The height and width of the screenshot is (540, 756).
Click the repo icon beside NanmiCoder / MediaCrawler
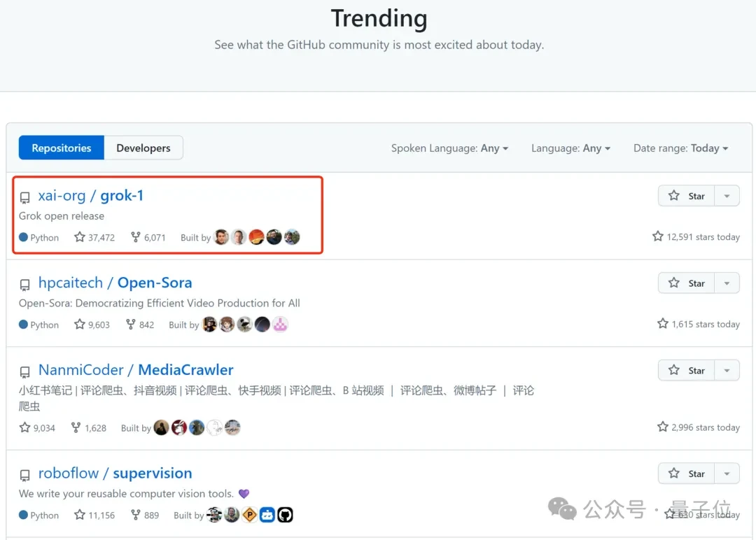tap(24, 372)
